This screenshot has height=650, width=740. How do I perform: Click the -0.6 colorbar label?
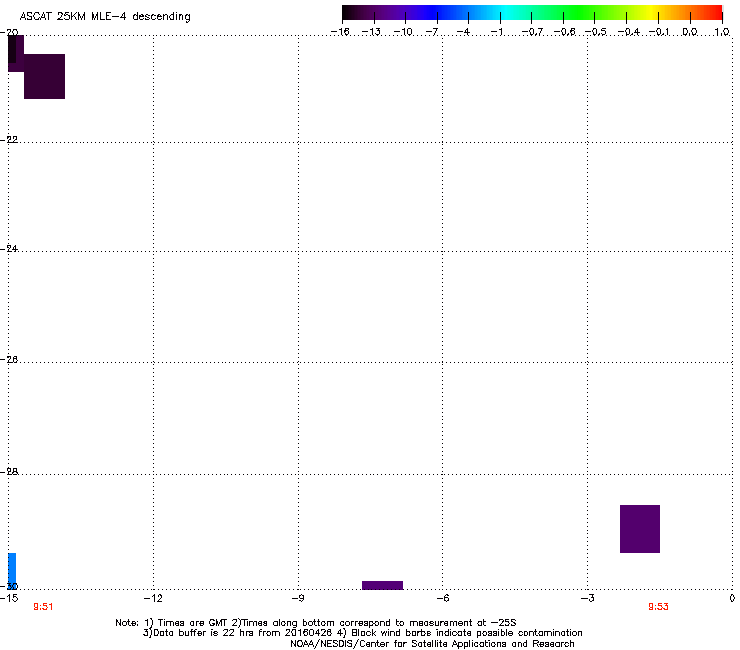[564, 32]
